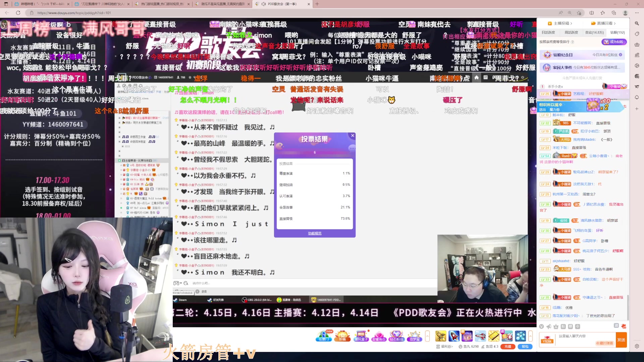Switch to the 日活跃度 ranking tab
Viewport: 644px width, 362px height.
click(549, 32)
